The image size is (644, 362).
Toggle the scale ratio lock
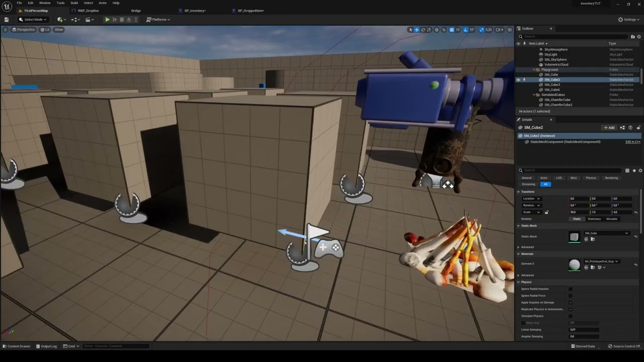click(x=546, y=212)
